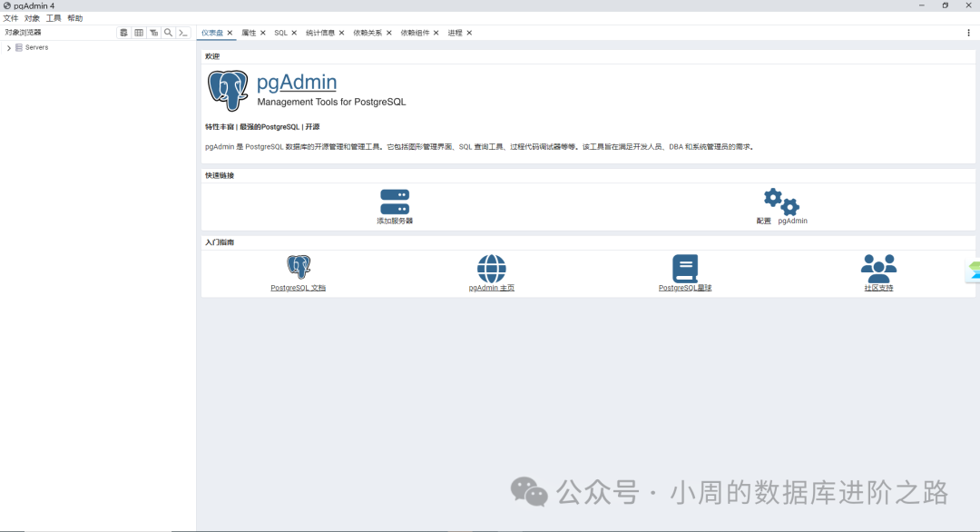This screenshot has height=532, width=980.
Task: Expand the Servers tree node
Action: (7, 47)
